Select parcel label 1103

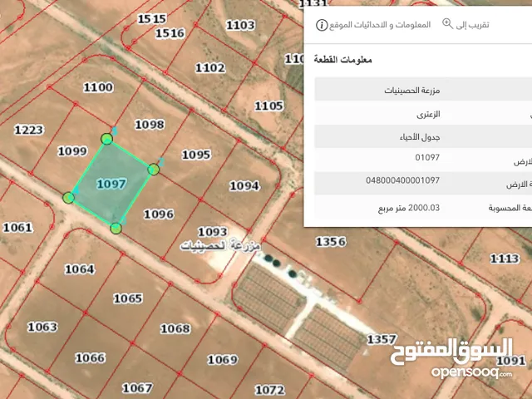click(x=240, y=25)
